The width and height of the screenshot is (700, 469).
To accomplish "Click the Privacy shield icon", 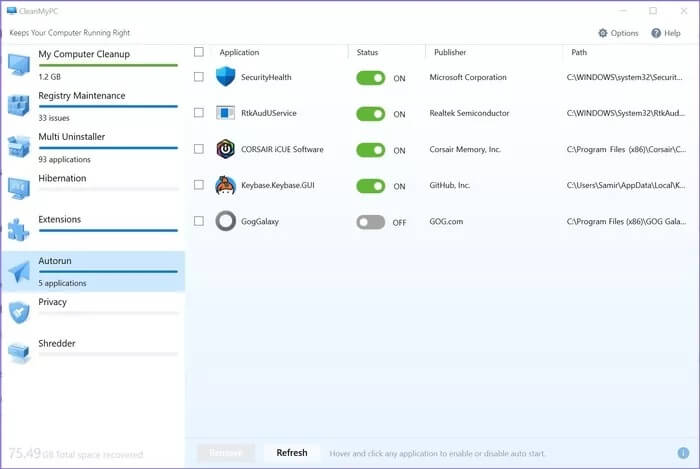I will tap(19, 312).
